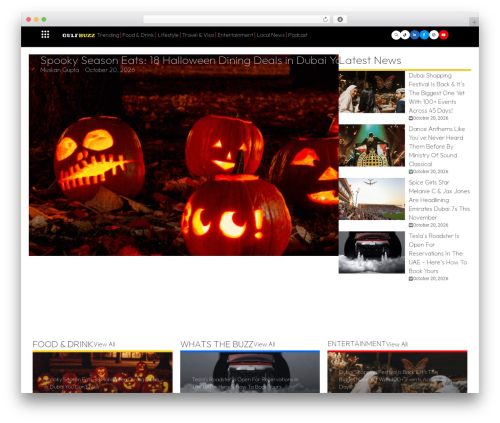Click the featured date October 20, 2026

click(110, 70)
